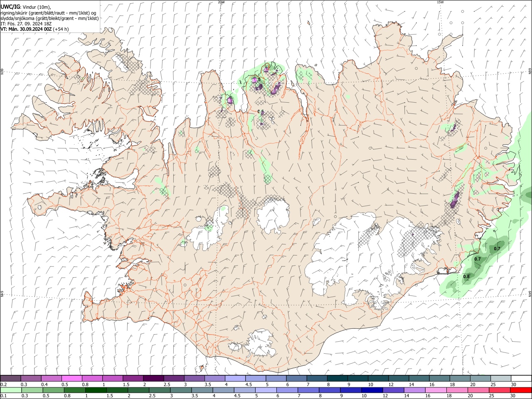Click the Hofsjökull glacier in central Iceland

click(273, 214)
